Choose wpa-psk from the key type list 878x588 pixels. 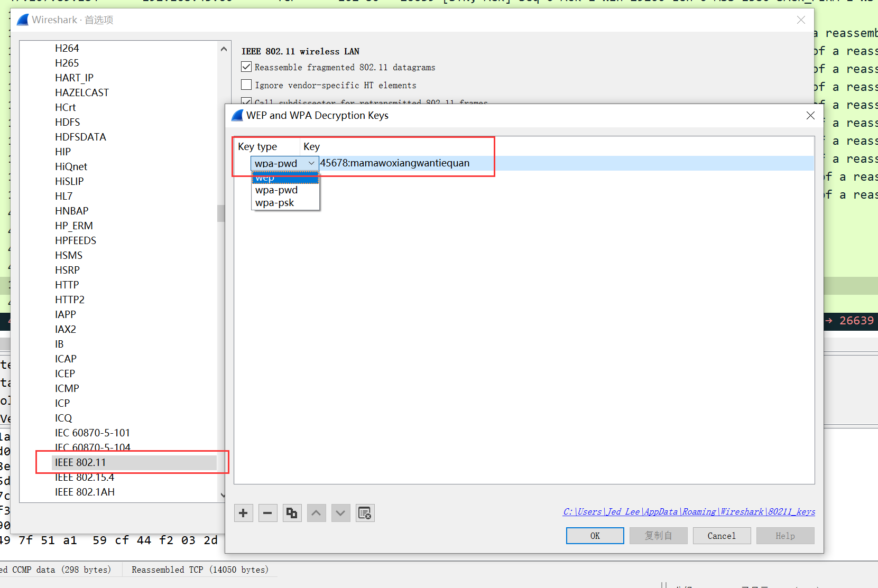[x=285, y=203]
